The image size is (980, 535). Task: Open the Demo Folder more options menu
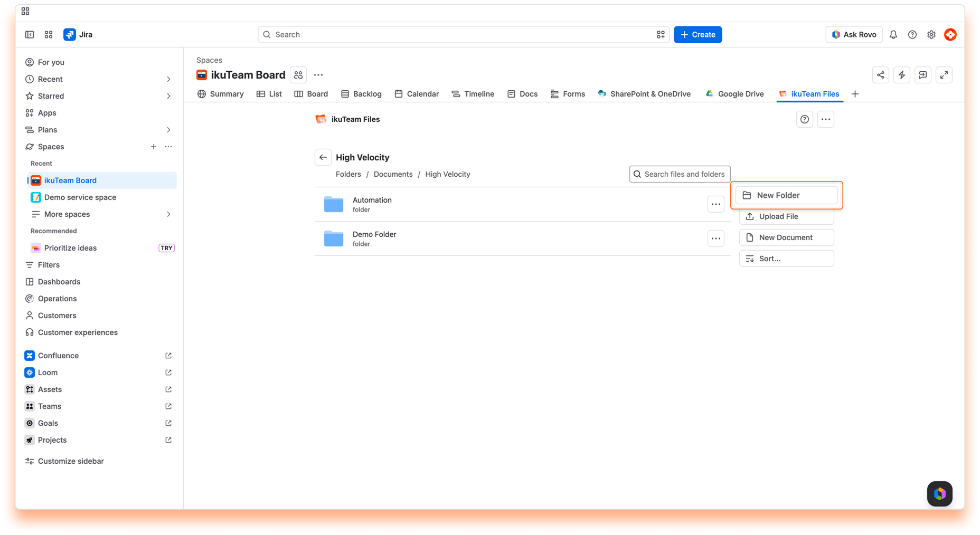point(716,238)
